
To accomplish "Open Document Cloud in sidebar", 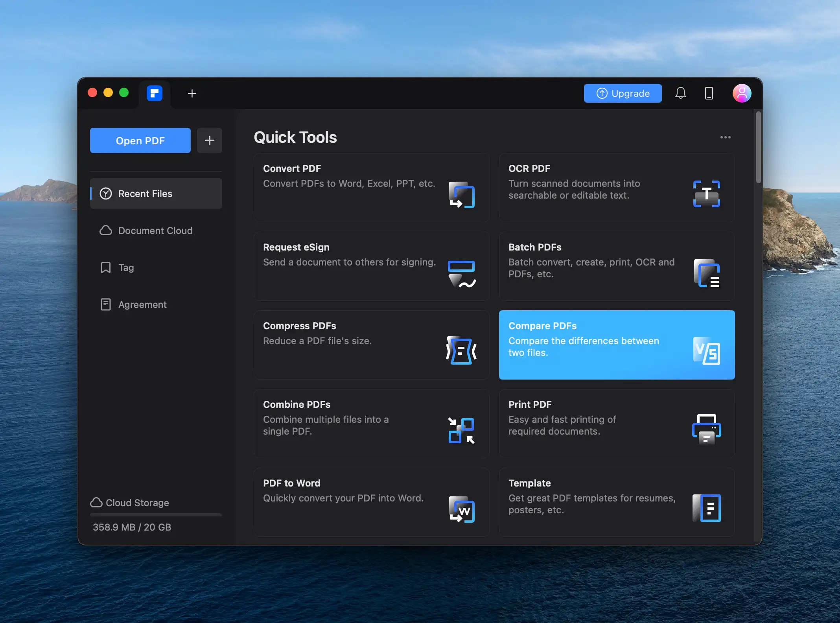I will pos(156,230).
